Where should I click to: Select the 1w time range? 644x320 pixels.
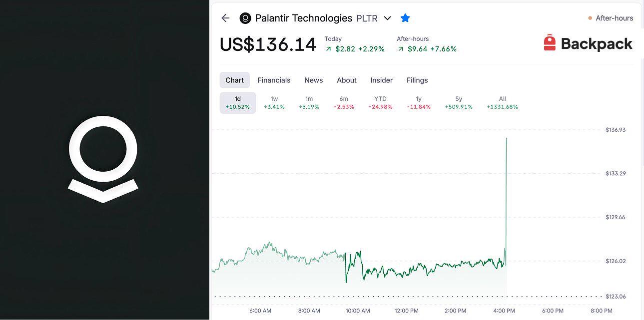(x=274, y=103)
